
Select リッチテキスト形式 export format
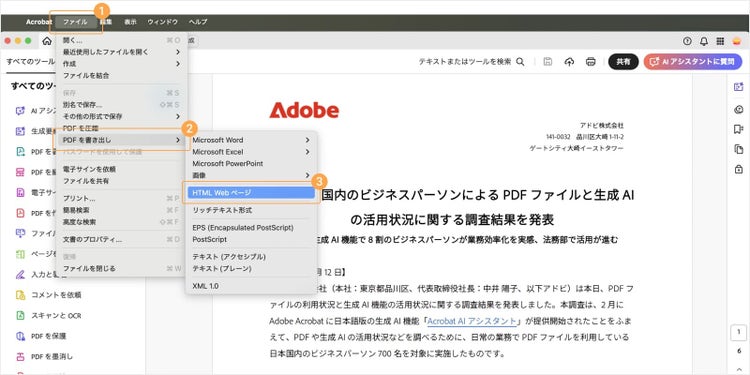point(251,210)
